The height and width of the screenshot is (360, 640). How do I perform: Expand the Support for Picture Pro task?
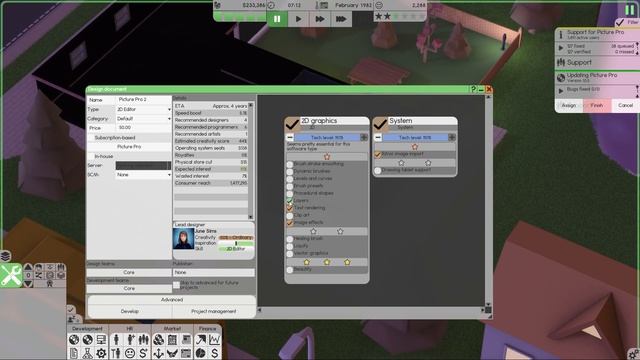[561, 48]
